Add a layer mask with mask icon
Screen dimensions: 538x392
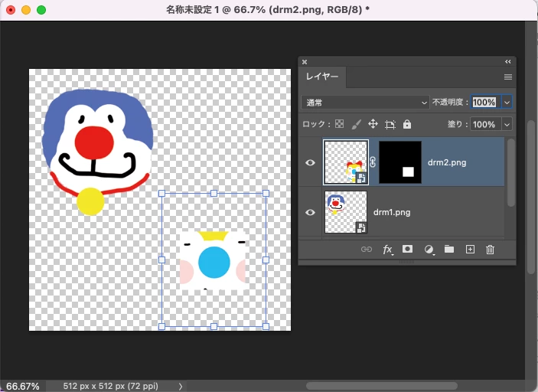coord(408,249)
